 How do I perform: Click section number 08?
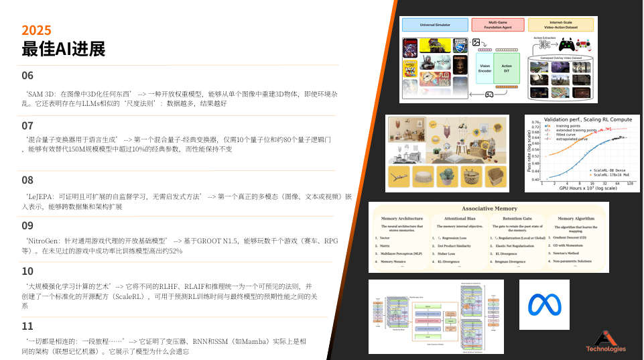(x=27, y=180)
